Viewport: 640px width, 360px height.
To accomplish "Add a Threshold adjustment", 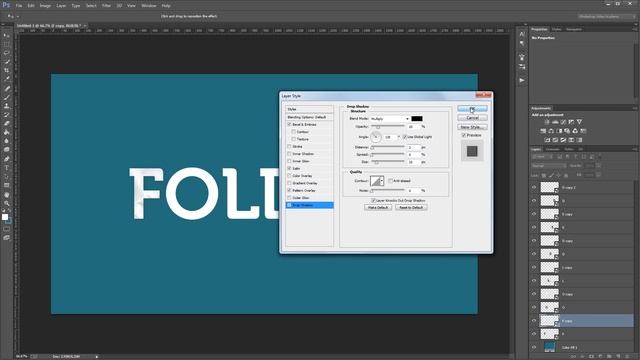I will (563, 140).
